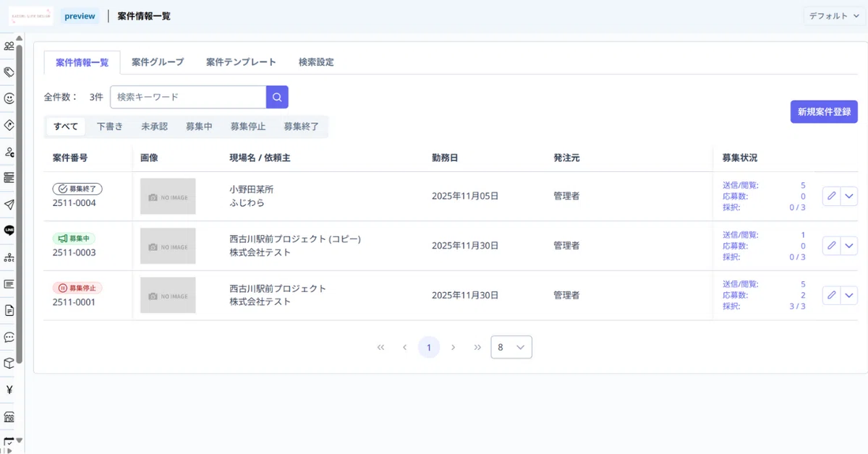Select page 1 in pagination

click(429, 347)
